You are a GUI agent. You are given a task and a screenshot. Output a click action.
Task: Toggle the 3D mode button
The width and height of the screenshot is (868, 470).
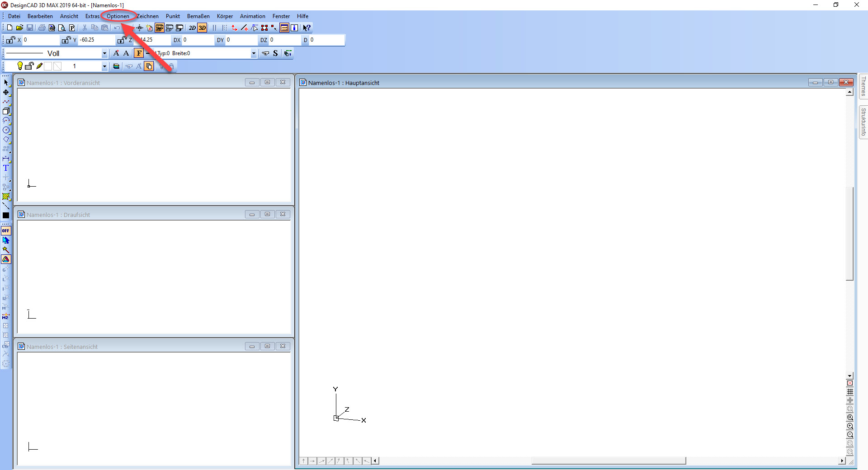point(202,28)
